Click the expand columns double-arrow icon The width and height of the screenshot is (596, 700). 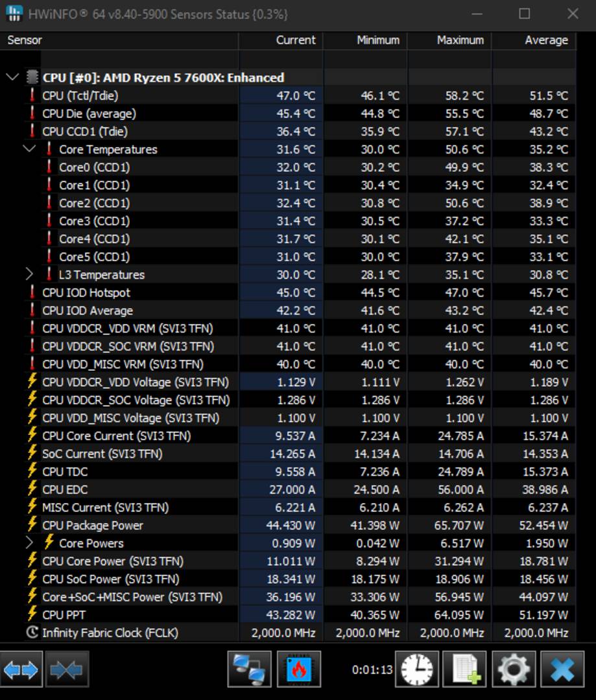(x=21, y=669)
